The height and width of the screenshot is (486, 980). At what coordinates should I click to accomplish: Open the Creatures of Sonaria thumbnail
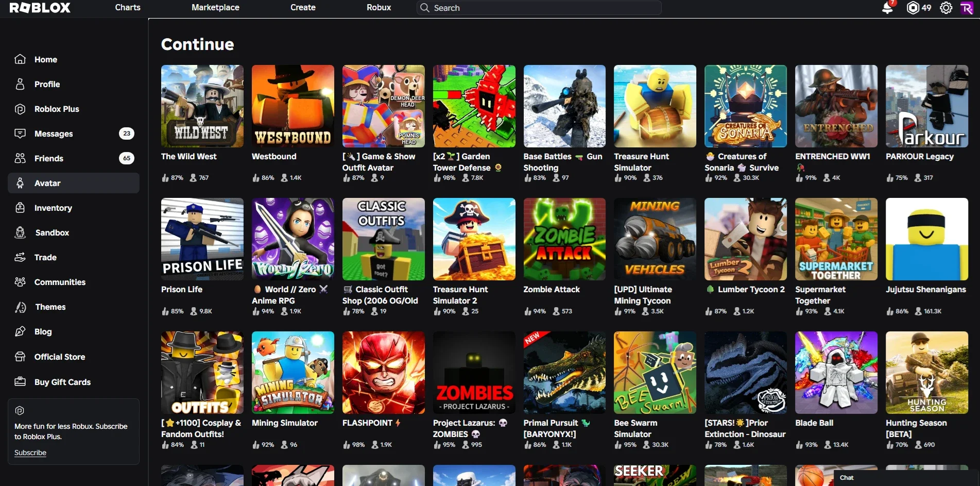(746, 106)
